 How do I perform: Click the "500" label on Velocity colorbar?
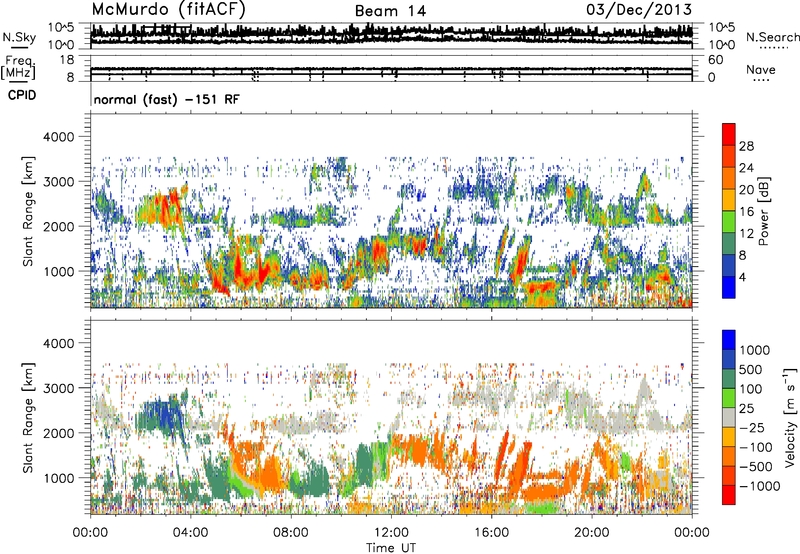(751, 369)
